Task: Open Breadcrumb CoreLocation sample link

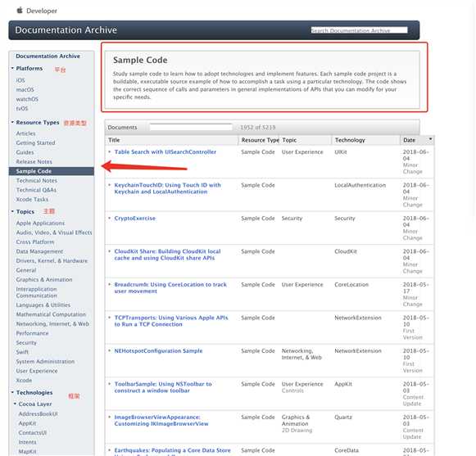Action: [x=170, y=287]
